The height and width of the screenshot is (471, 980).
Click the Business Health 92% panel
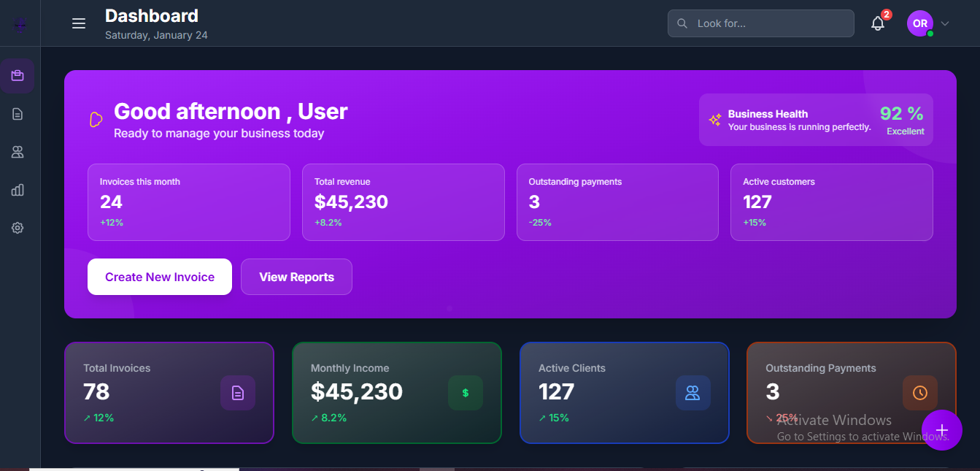pos(816,120)
